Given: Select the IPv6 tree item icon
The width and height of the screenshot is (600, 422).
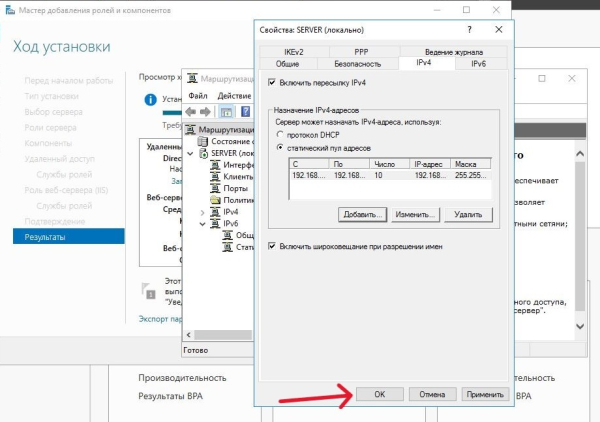Looking at the screenshot, I should (x=215, y=223).
